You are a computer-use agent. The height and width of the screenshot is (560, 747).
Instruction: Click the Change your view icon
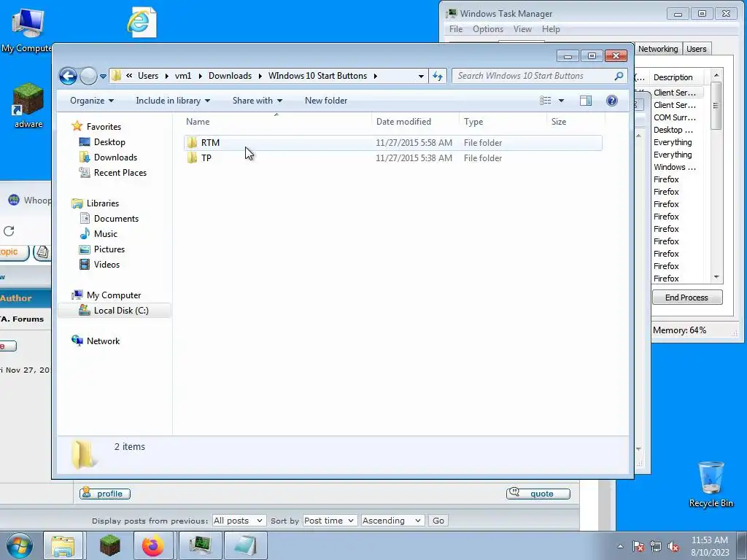coord(546,101)
